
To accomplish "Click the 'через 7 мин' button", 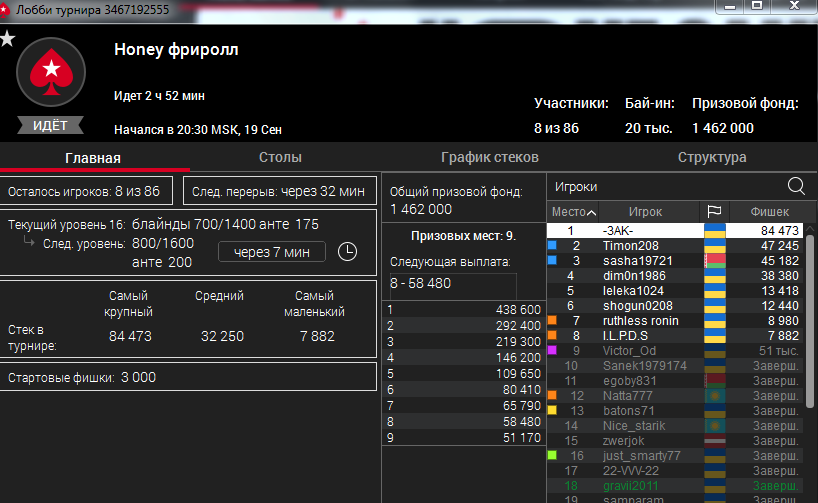I will coord(272,252).
